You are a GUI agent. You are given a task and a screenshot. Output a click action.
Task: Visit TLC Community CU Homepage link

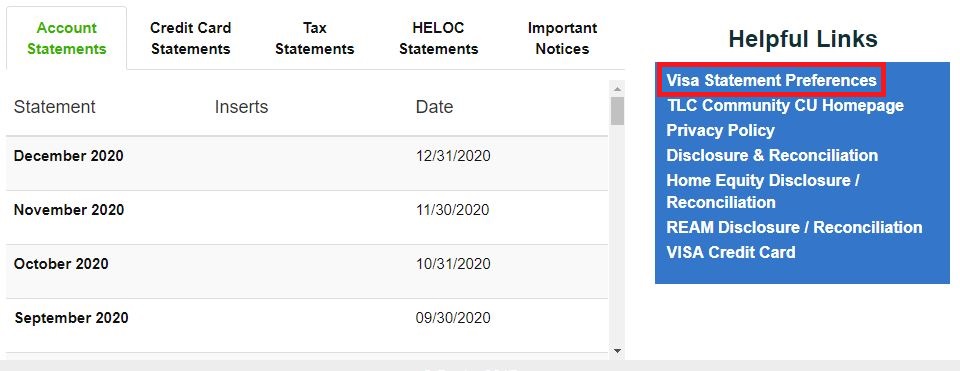tap(785, 105)
